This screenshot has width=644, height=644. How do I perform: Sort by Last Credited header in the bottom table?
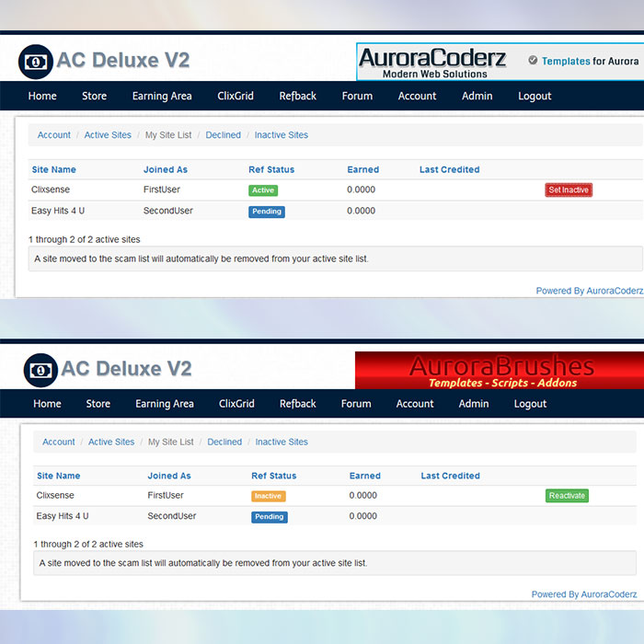coord(450,476)
